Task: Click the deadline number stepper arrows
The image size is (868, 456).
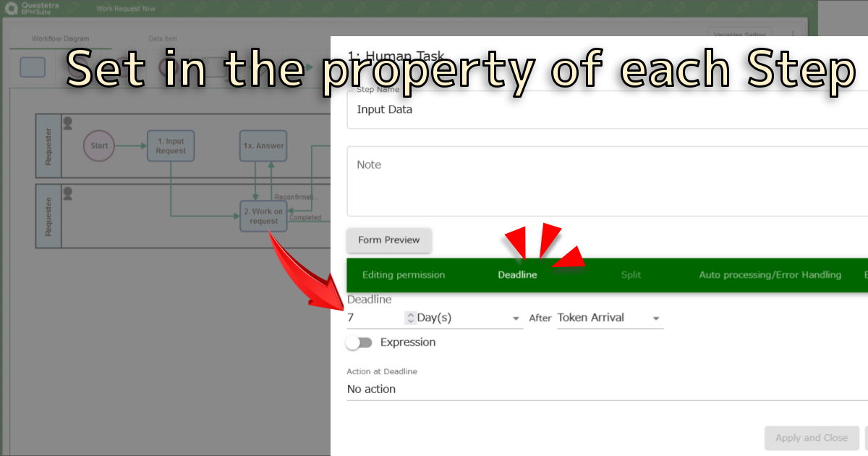Action: coord(410,318)
